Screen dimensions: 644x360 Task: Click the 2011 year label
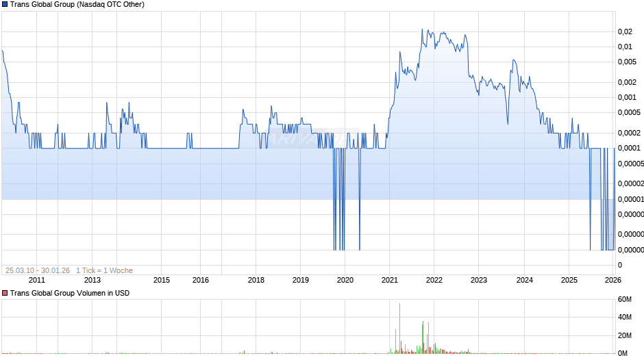[x=36, y=280]
